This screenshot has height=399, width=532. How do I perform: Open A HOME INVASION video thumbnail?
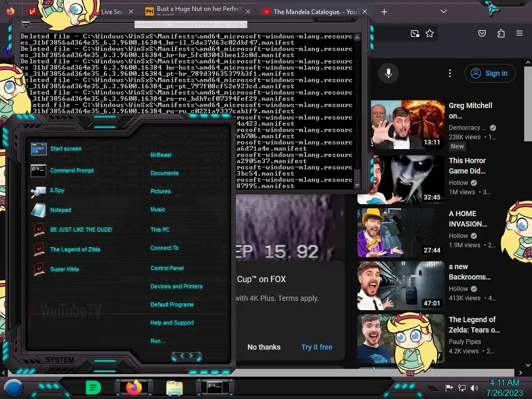tap(401, 233)
